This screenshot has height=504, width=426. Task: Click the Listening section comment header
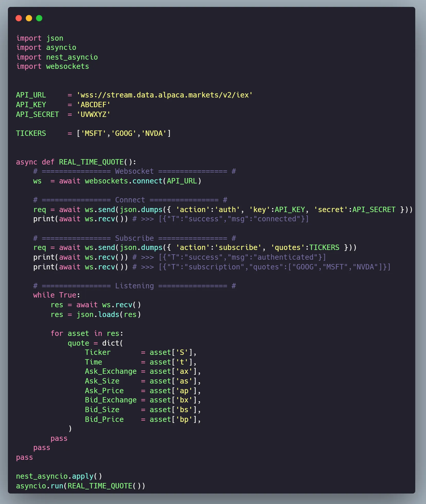[134, 286]
